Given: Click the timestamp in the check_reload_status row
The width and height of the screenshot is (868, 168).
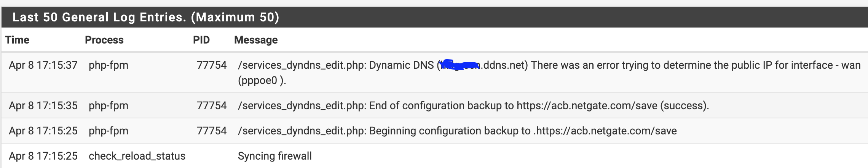Looking at the screenshot, I should pos(43,156).
